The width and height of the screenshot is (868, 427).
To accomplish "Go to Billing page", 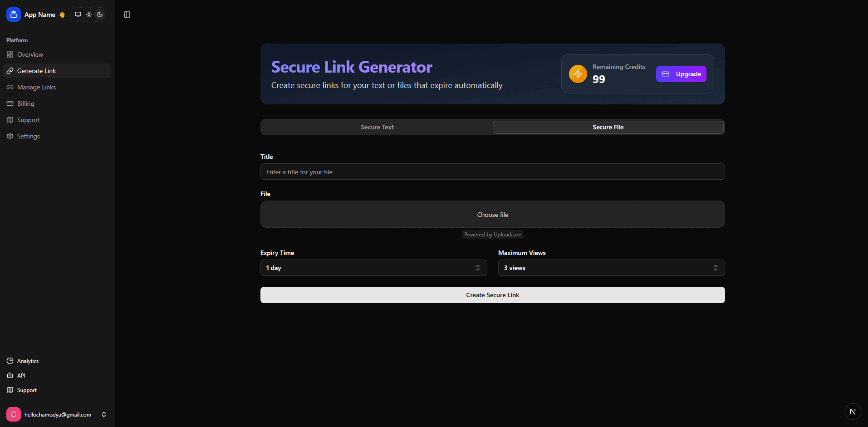I will [x=57, y=103].
